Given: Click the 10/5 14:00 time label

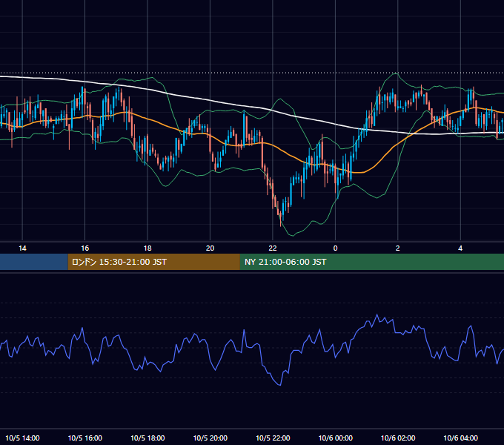Looking at the screenshot, I should pos(22,438).
